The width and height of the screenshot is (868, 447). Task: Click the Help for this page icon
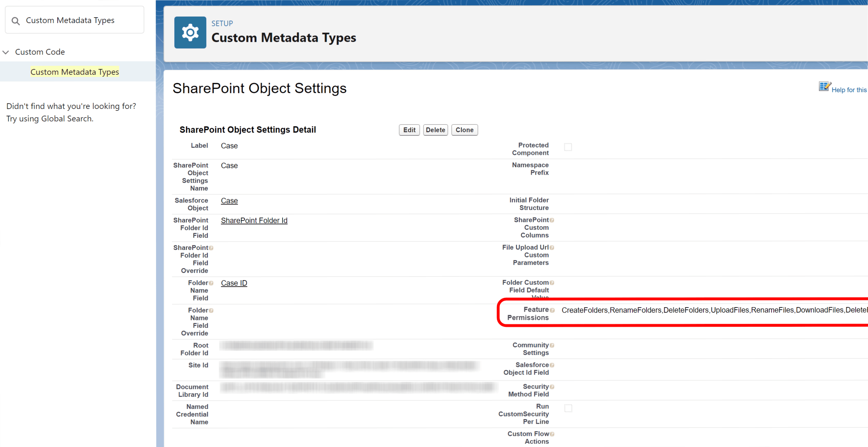pyautogui.click(x=825, y=87)
